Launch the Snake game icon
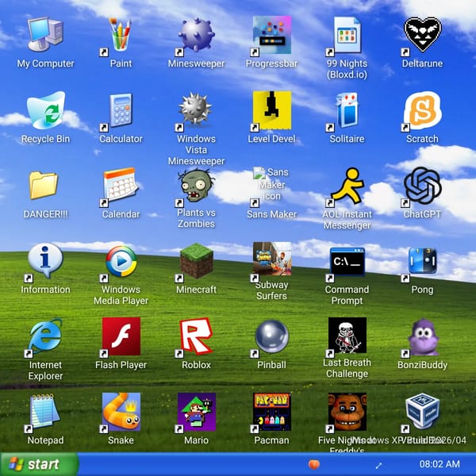The width and height of the screenshot is (476, 476). tap(121, 412)
